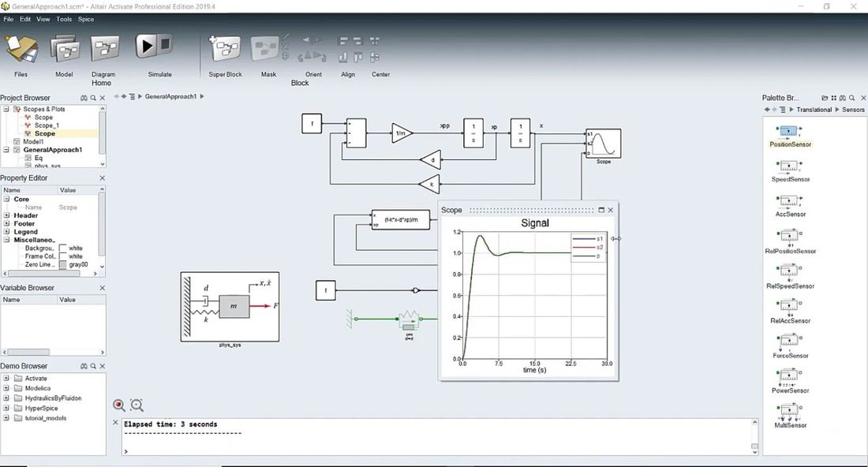Collapse the Scopes & Plots tree node
This screenshot has height=467, width=868.
6,109
